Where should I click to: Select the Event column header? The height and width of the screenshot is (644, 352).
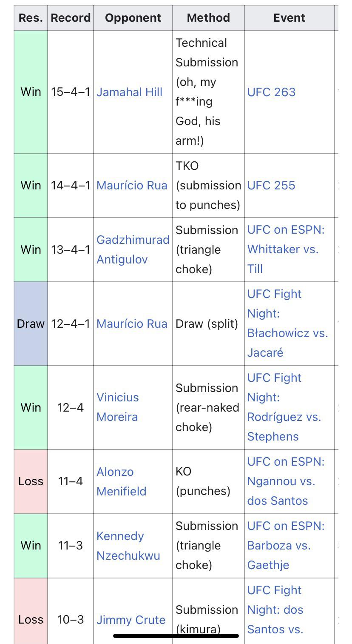click(x=289, y=18)
